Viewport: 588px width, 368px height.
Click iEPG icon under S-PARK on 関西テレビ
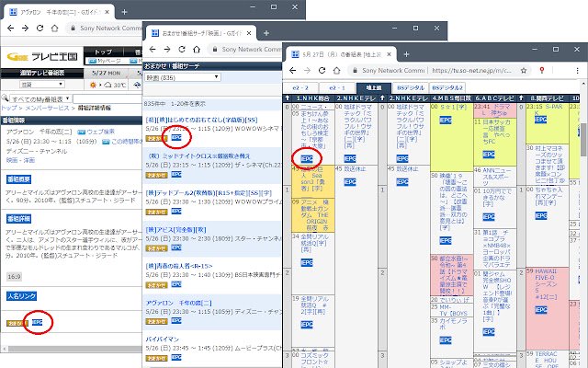(x=540, y=120)
